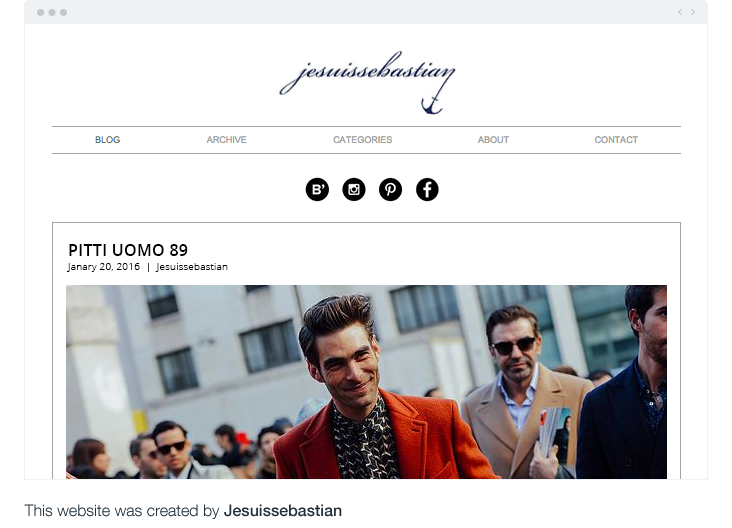
Task: Click the Janary 20, 2016 post date
Action: click(104, 267)
